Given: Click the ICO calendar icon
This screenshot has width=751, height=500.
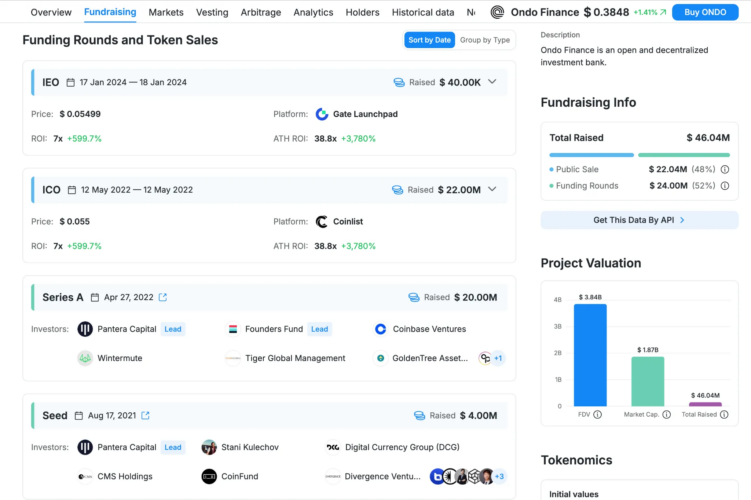Looking at the screenshot, I should [x=72, y=190].
